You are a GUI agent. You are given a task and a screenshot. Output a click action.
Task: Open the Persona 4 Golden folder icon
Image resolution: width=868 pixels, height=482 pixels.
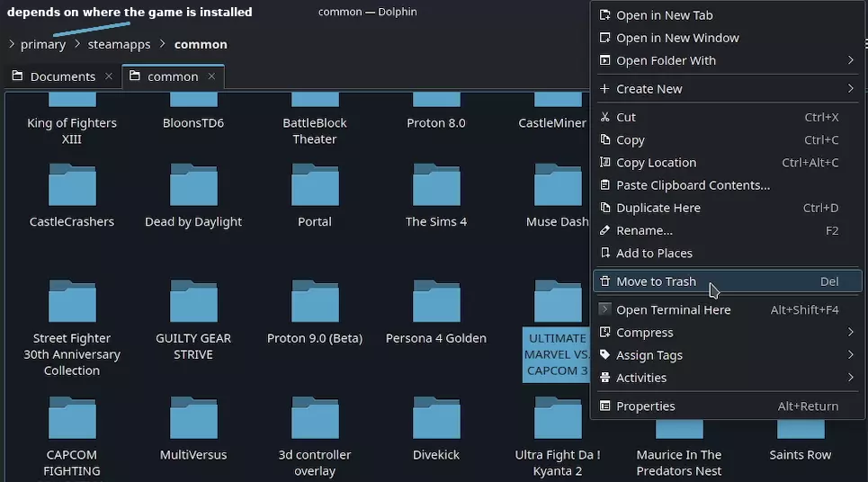click(436, 301)
